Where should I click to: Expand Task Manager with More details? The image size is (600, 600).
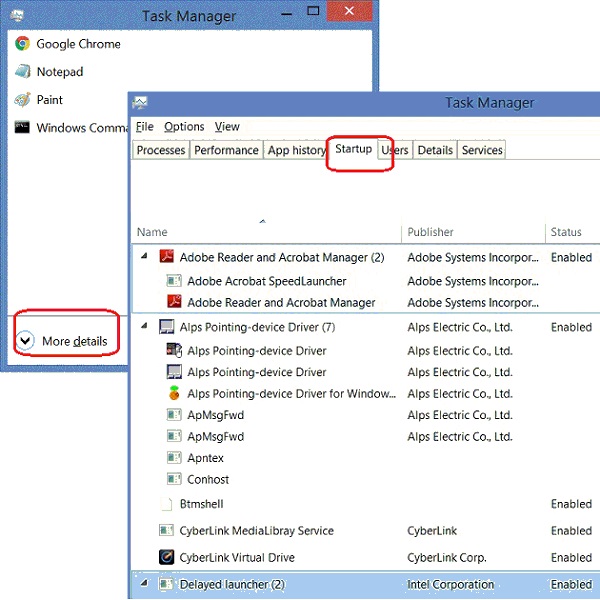[63, 341]
